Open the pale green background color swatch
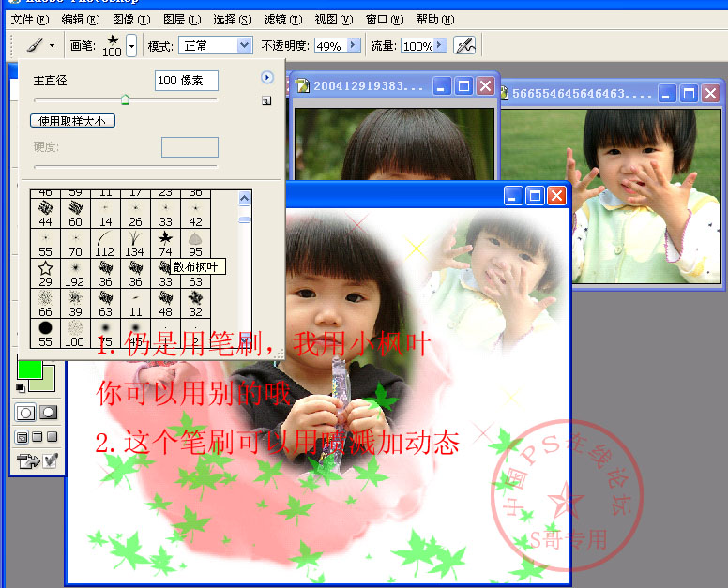728x588 pixels. coord(46,383)
